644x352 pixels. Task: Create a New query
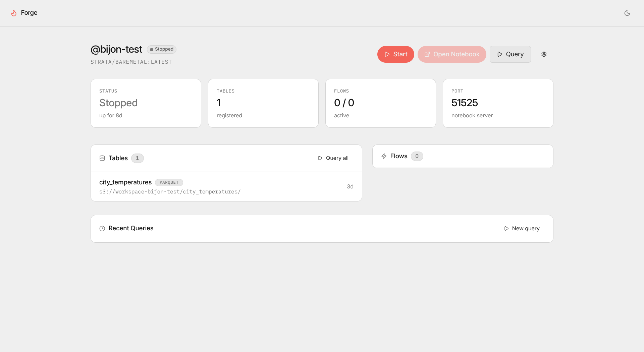point(522,229)
